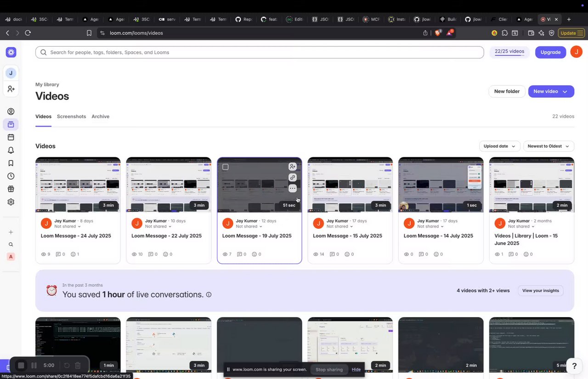Screen dimensions: 588x379
Task: Open thumbnail of Loom Message 22 July 2025
Action: 169,185
